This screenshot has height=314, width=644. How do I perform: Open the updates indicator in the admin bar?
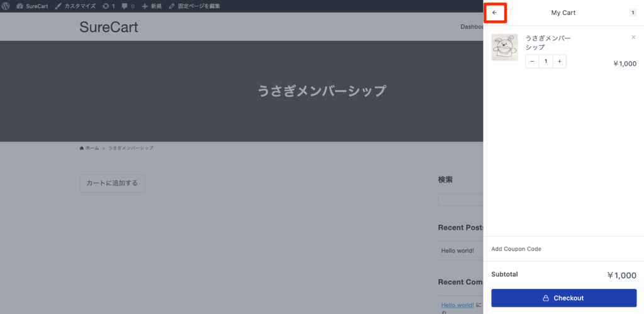(109, 6)
